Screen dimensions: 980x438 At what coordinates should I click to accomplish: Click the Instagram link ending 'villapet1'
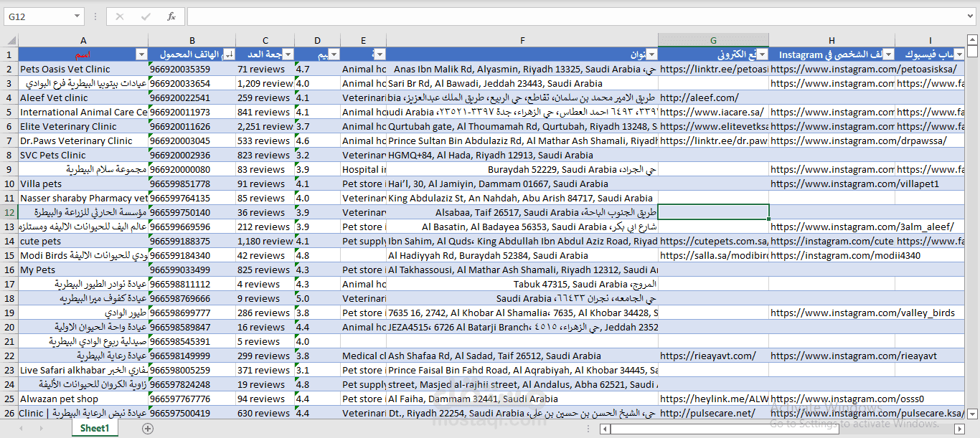pyautogui.click(x=855, y=184)
